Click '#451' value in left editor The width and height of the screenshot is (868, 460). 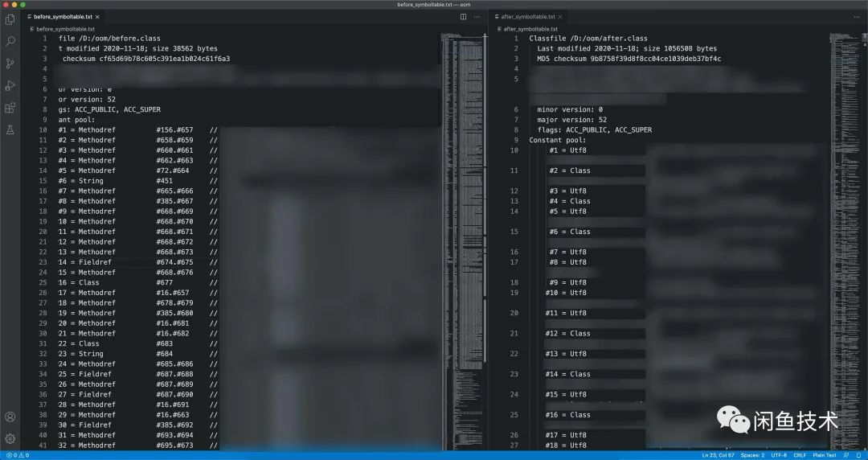(165, 181)
